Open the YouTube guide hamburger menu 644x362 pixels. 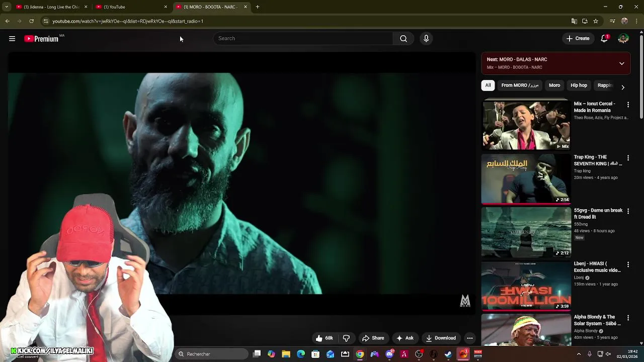[x=12, y=39]
